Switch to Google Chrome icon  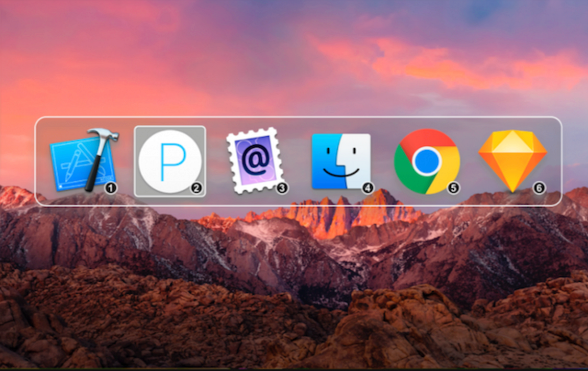pos(427,162)
